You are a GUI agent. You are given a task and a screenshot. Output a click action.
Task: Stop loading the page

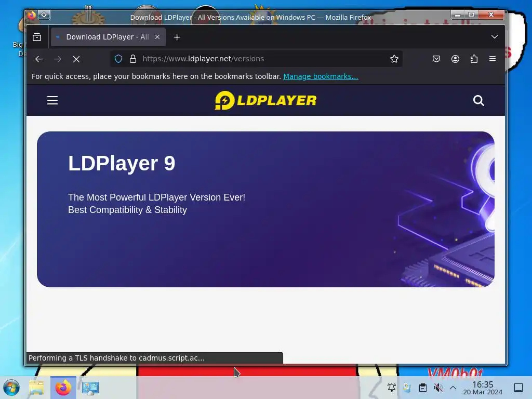[76, 59]
